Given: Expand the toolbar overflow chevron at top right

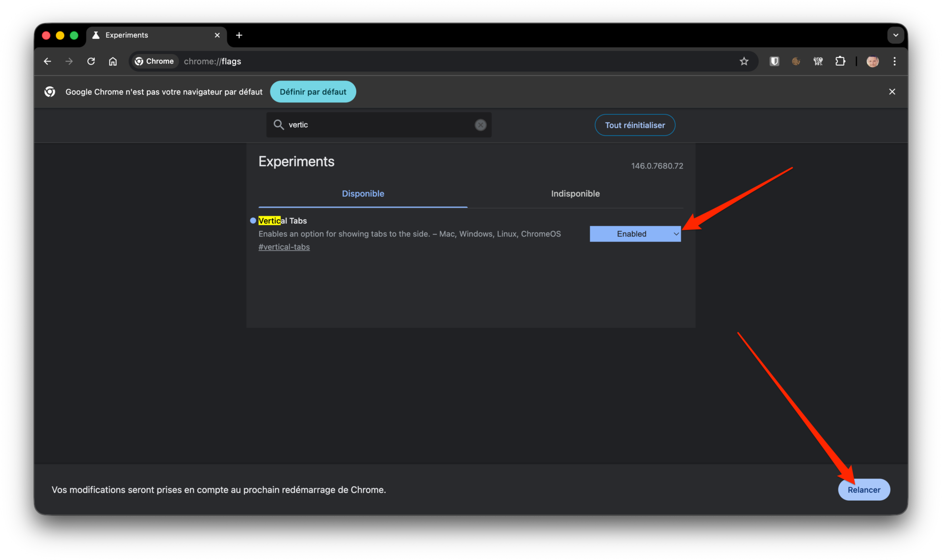Looking at the screenshot, I should tap(896, 35).
